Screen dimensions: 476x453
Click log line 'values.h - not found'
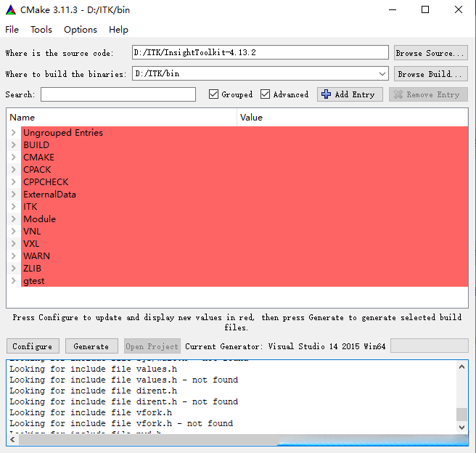124,380
